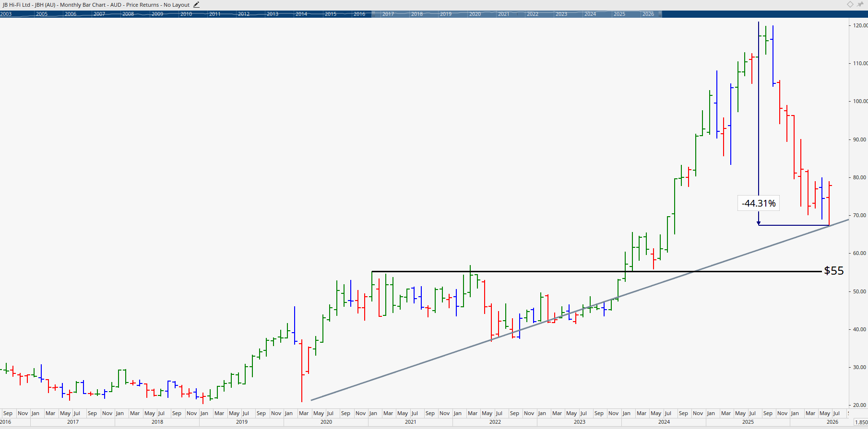Click the 2019 year label on bottom axis
This screenshot has width=868, height=429.
242,422
